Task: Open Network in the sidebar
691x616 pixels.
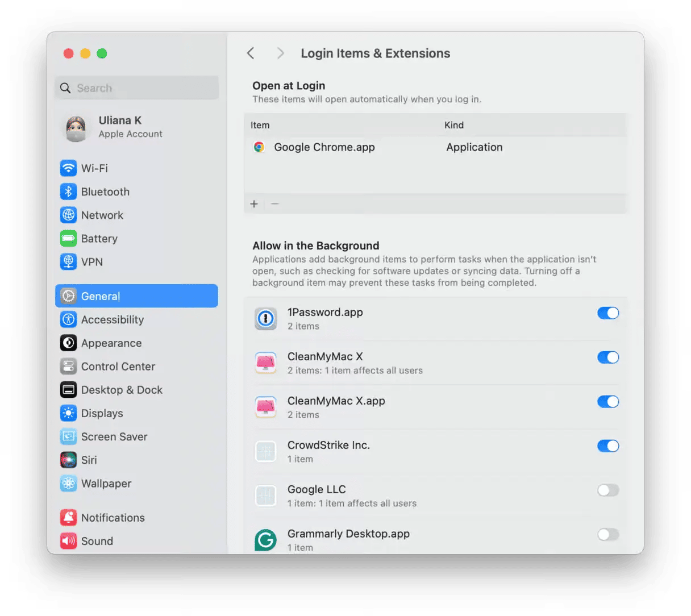Action: (x=136, y=215)
